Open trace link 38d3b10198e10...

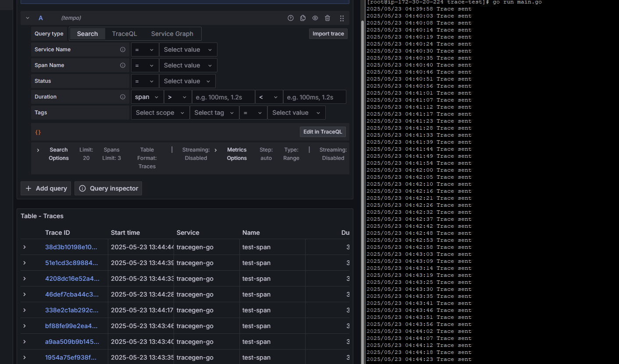tap(71, 247)
